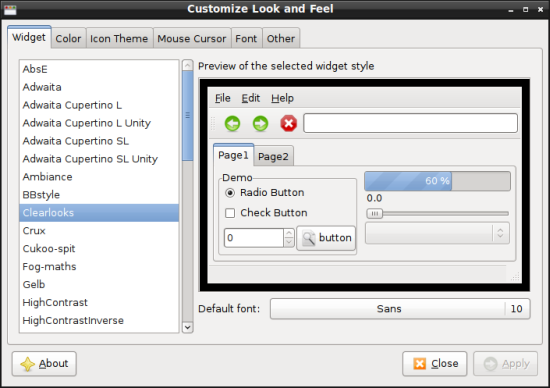Select the Ambiance theme
Screen dimensions: 550x388
[x=99, y=177]
